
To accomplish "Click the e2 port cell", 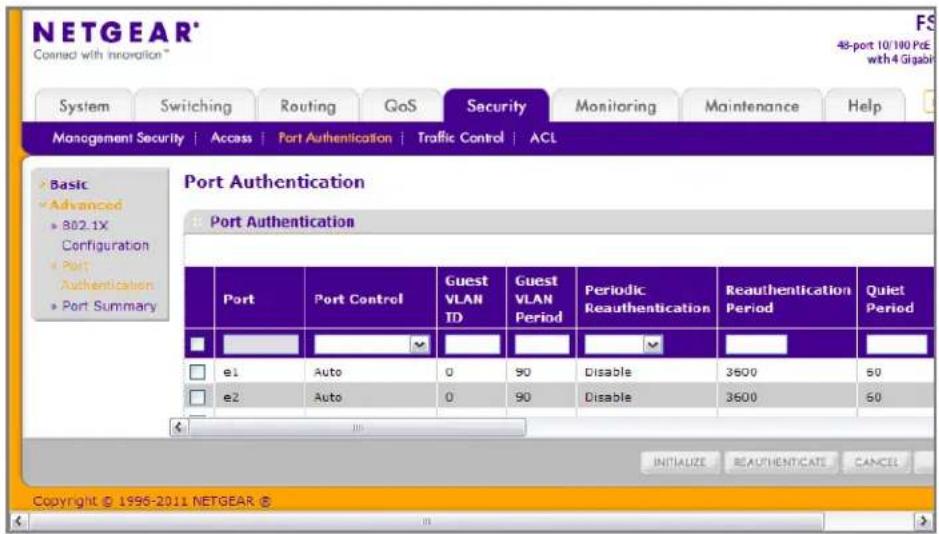I will (231, 397).
